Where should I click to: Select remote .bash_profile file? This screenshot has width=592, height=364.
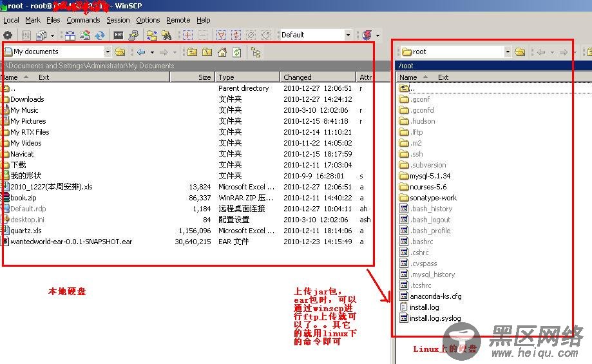click(x=430, y=231)
